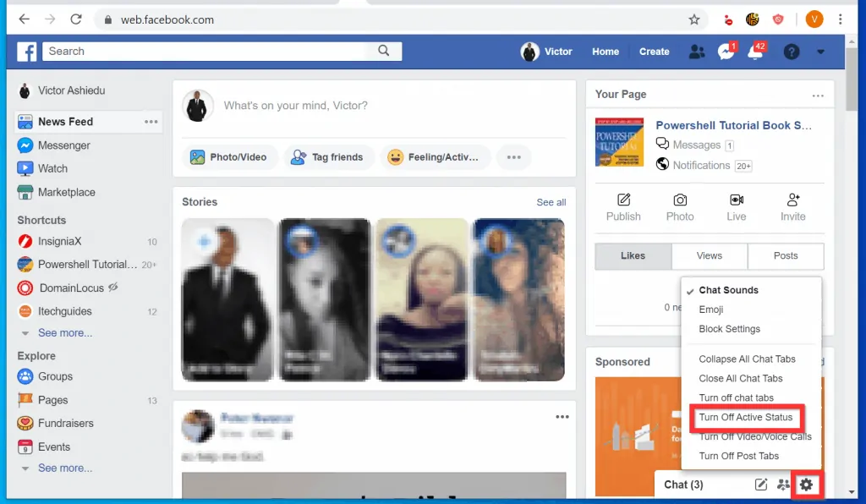Select Block Settings from the chat menu

click(x=728, y=329)
